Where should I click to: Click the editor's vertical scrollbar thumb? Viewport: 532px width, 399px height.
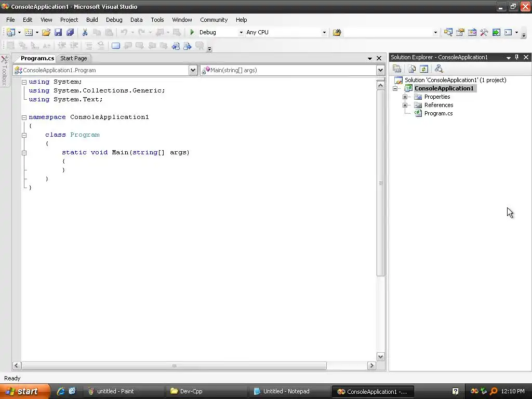380,183
